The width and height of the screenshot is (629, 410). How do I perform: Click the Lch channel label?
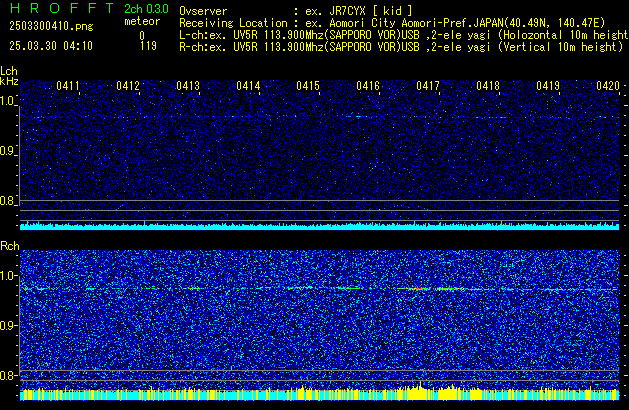[x=9, y=71]
